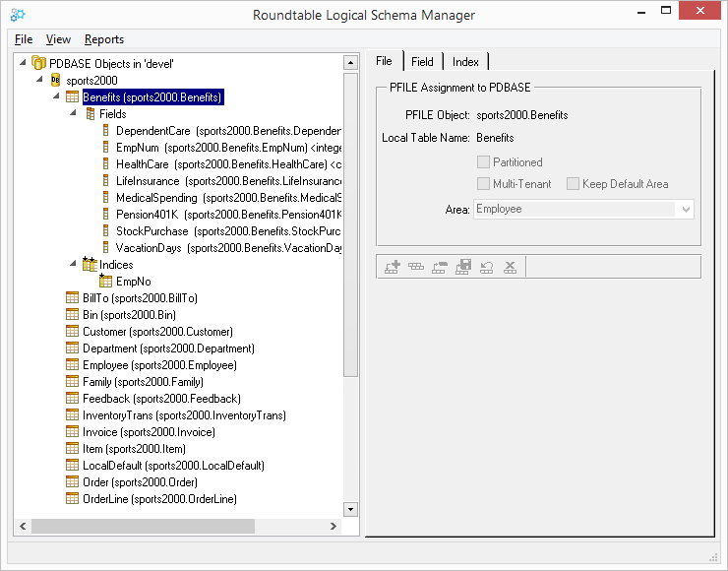The height and width of the screenshot is (571, 728).
Task: Select Family (sports2000.Family) table
Action: [x=143, y=381]
